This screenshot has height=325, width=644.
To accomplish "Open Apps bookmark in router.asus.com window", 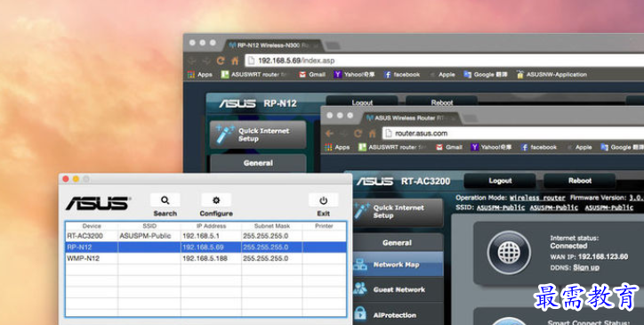I will click(x=337, y=147).
